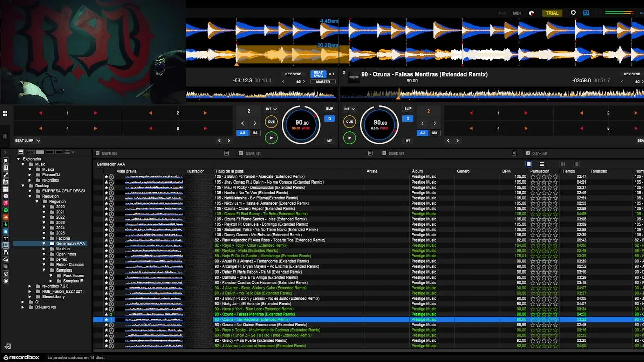Enable AU auto loop mode on deck 1
Image resolution: width=644 pixels, height=362 pixels.
coord(243,133)
